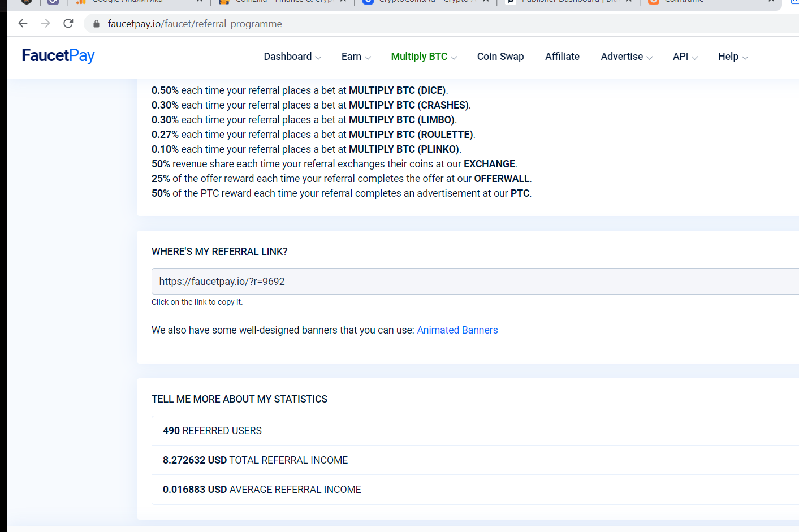Click the 0.30% MULTIPLY BTC (CRASHES) line
This screenshot has width=799, height=532.
click(x=311, y=105)
